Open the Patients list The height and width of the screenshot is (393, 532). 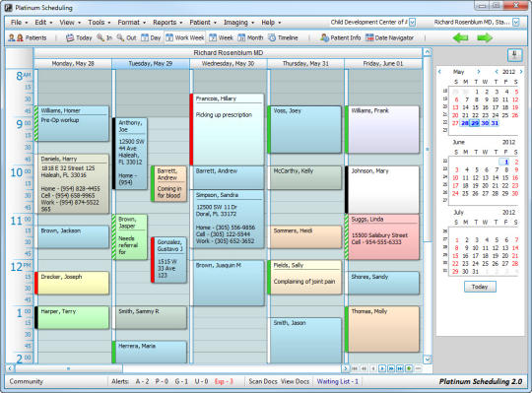[x=28, y=37]
